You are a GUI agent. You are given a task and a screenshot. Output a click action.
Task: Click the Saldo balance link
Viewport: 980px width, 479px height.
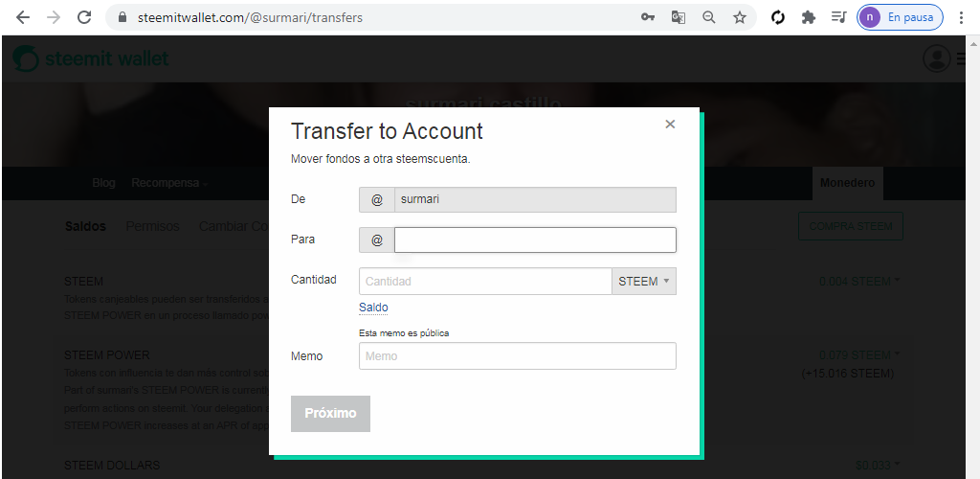373,307
